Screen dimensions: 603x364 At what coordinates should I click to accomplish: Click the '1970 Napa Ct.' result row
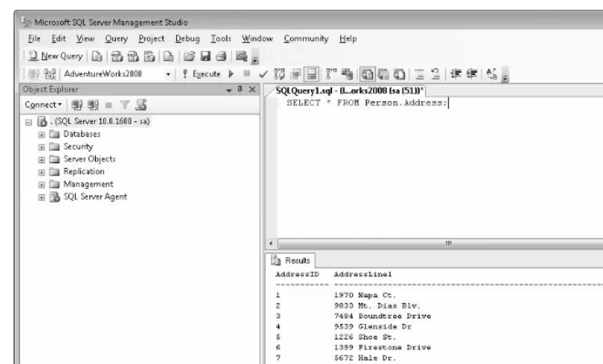coord(364,295)
